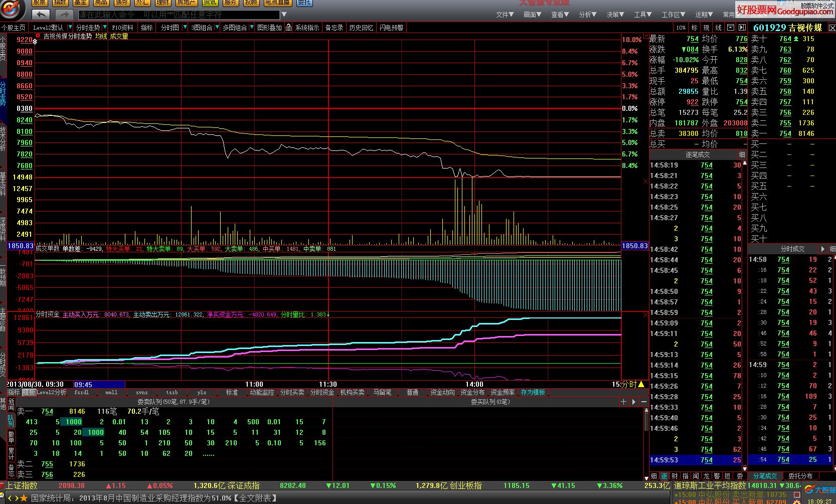The height and width of the screenshot is (504, 836).
Task: Go back with the left arrow button
Action: pyautogui.click(x=41, y=15)
